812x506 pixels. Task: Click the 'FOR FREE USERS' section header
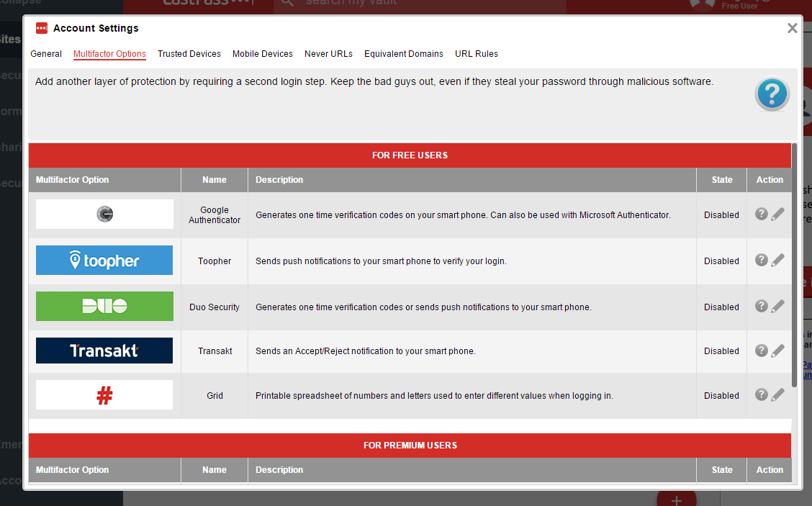pos(410,155)
